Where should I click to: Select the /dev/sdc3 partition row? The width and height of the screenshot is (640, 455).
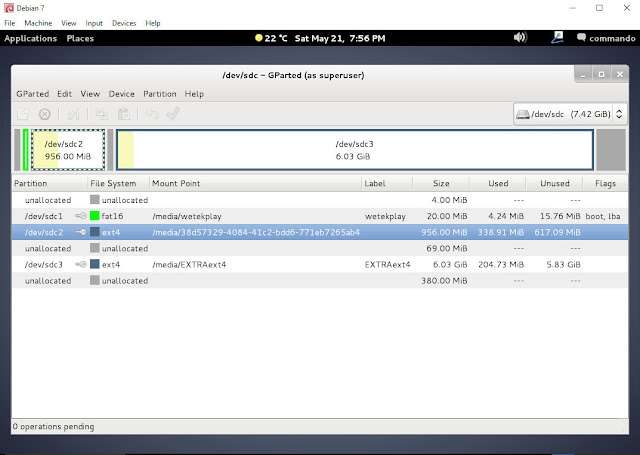tap(320, 264)
